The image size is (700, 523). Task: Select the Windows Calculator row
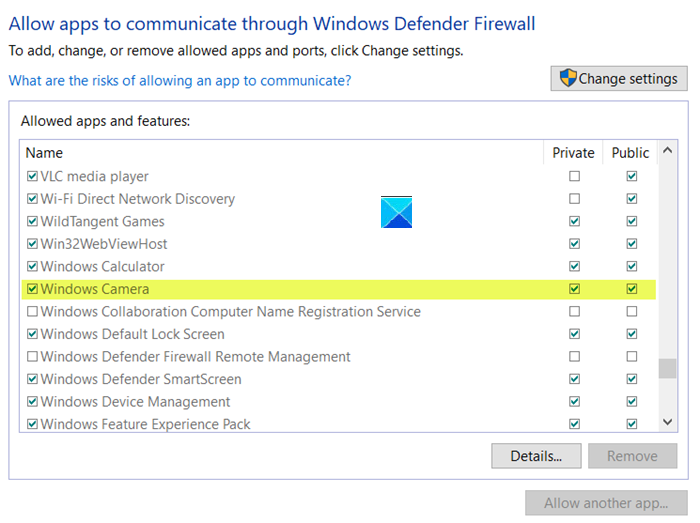pyautogui.click(x=103, y=267)
